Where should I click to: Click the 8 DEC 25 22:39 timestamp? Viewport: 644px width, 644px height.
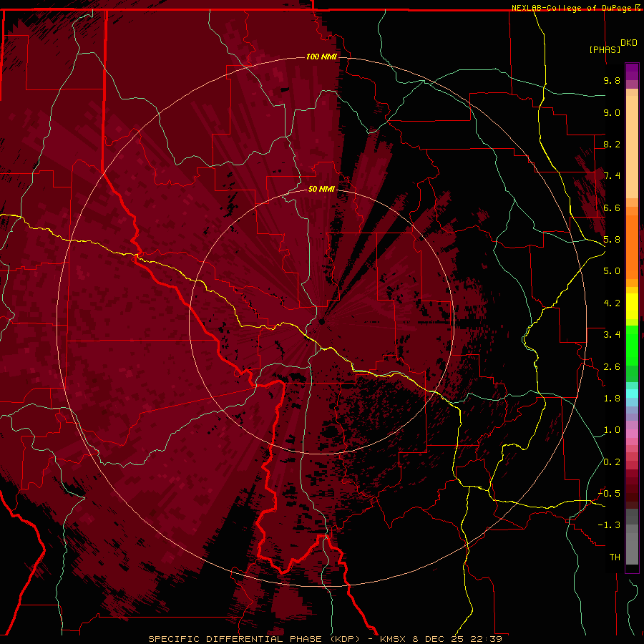coord(457,639)
